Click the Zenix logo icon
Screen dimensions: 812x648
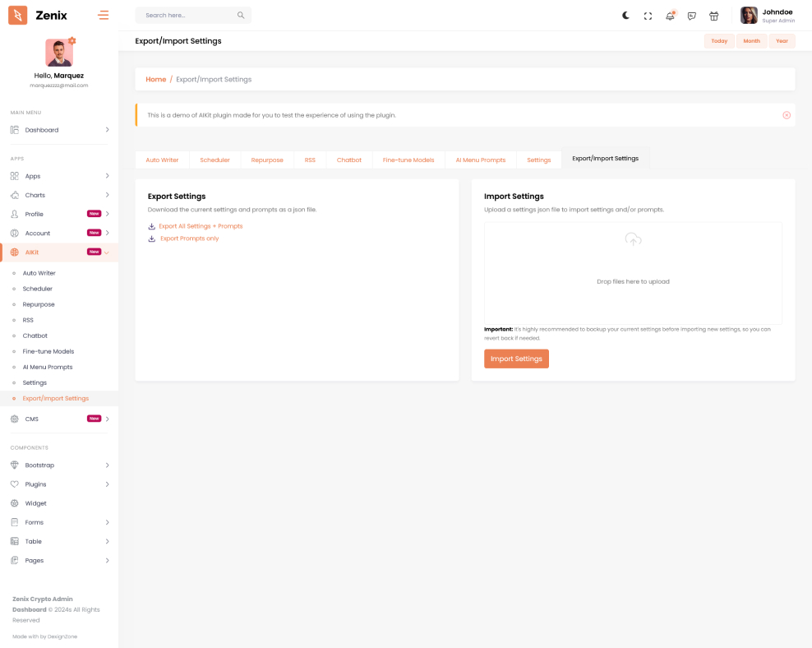pyautogui.click(x=18, y=15)
